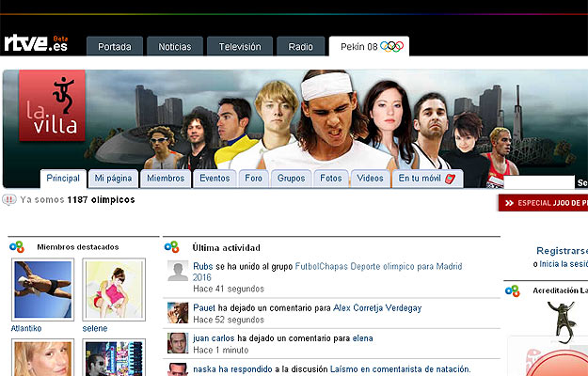
Task: Click the icon beside Última actividad heading
Action: [x=171, y=247]
